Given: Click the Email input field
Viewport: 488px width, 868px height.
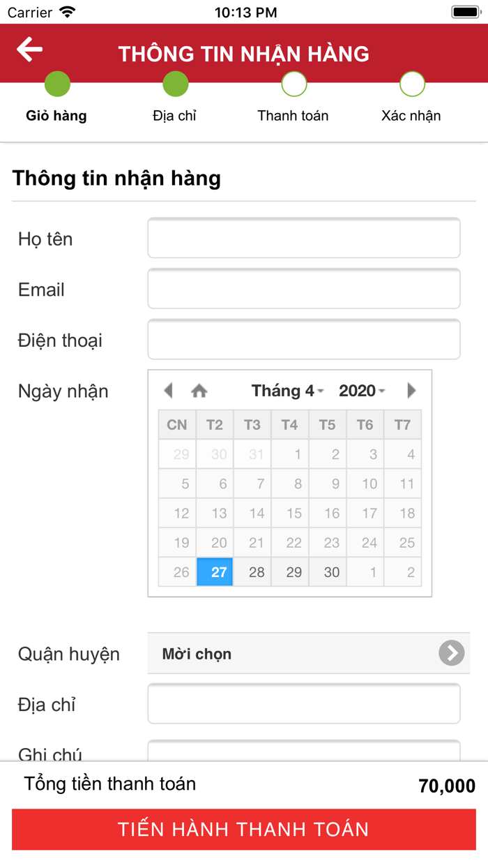Looking at the screenshot, I should click(303, 288).
